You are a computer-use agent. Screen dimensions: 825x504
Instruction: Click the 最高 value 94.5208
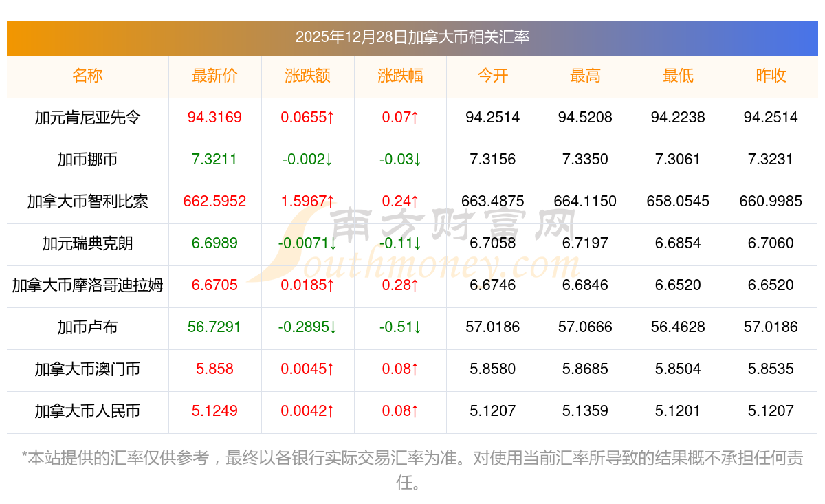pyautogui.click(x=585, y=118)
